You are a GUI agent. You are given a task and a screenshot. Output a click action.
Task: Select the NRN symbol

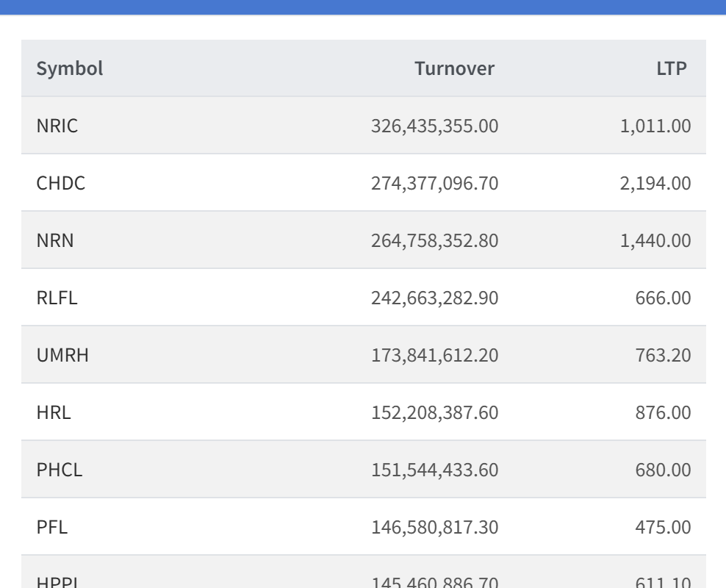[x=55, y=241]
